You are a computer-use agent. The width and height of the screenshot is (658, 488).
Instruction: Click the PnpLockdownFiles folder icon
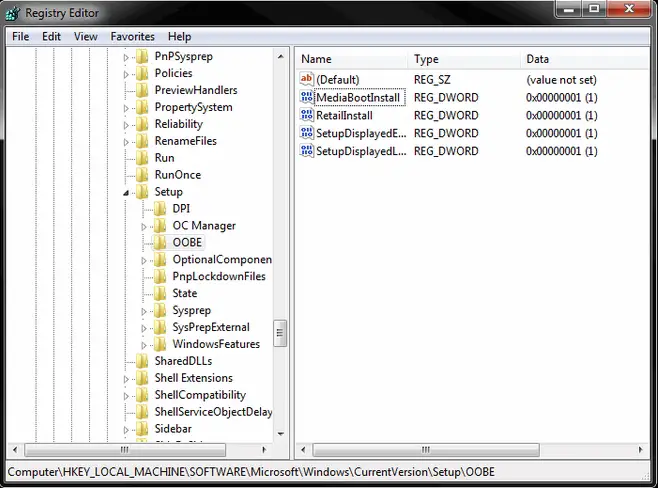[x=160, y=276]
